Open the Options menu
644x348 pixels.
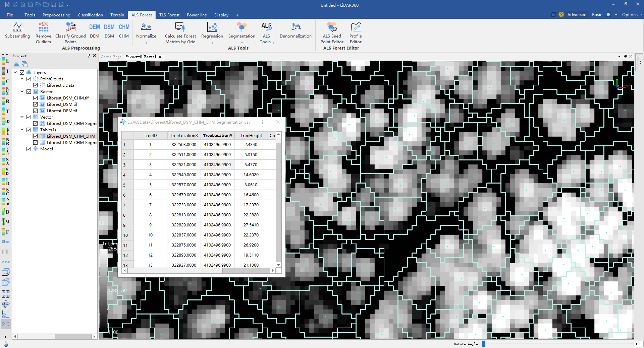tap(632, 15)
